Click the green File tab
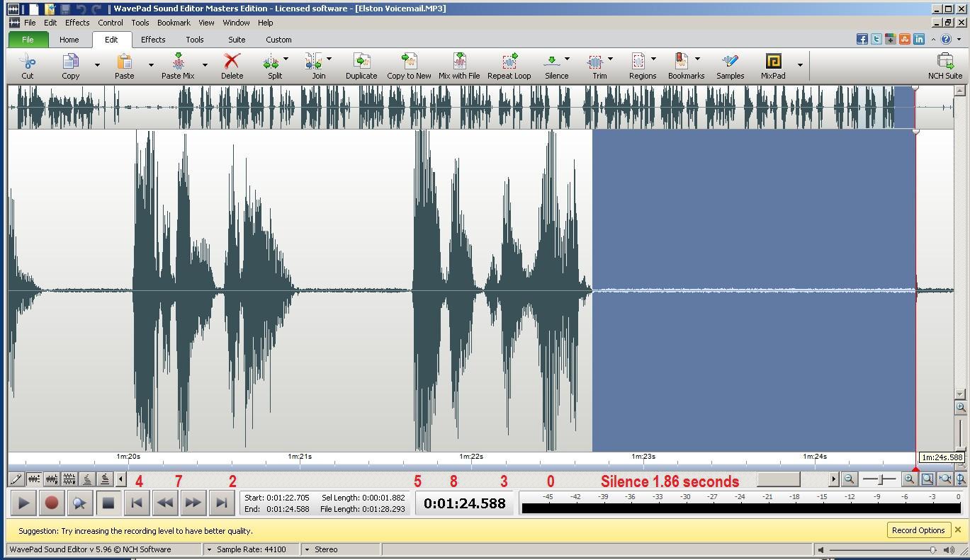Screen dimensions: 970x560 pos(28,40)
